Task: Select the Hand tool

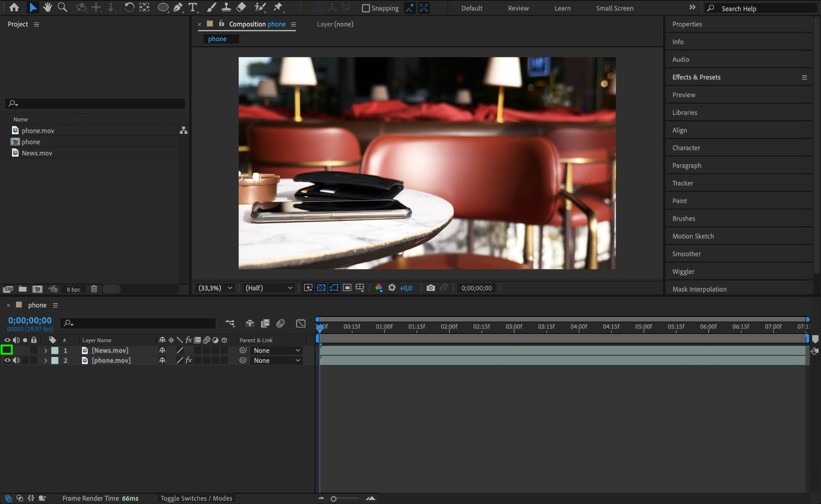Action: pyautogui.click(x=48, y=7)
